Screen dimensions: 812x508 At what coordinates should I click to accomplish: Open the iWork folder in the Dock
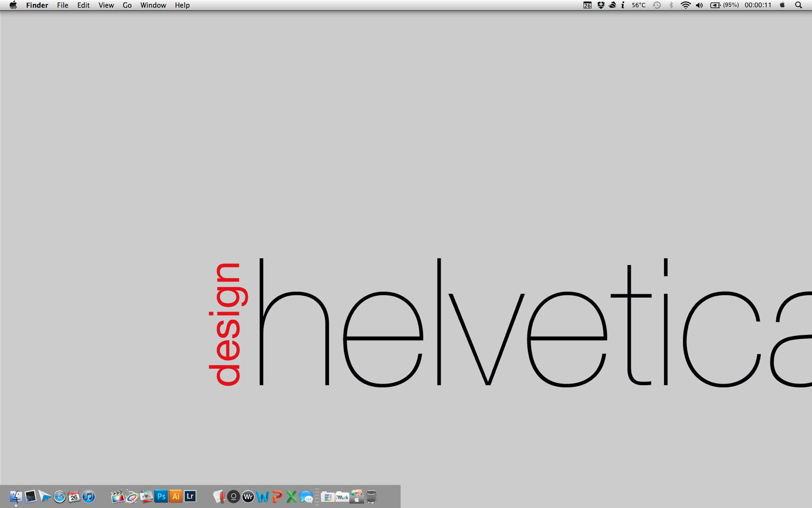(342, 497)
